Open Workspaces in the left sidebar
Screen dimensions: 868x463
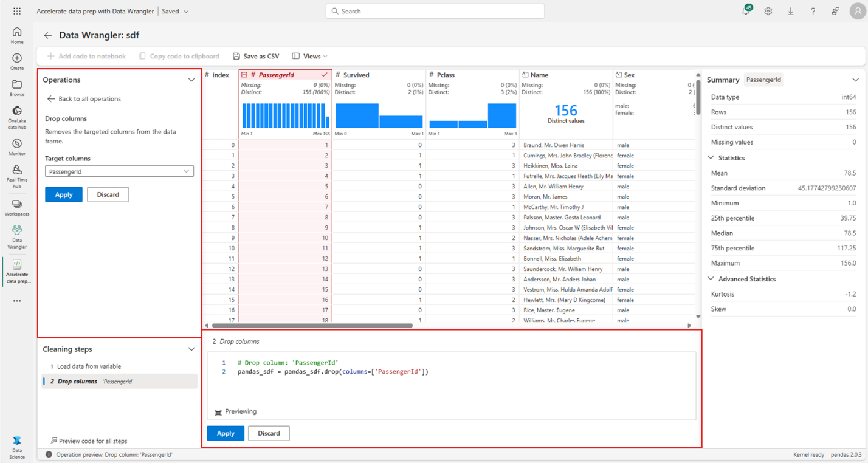[x=17, y=207]
